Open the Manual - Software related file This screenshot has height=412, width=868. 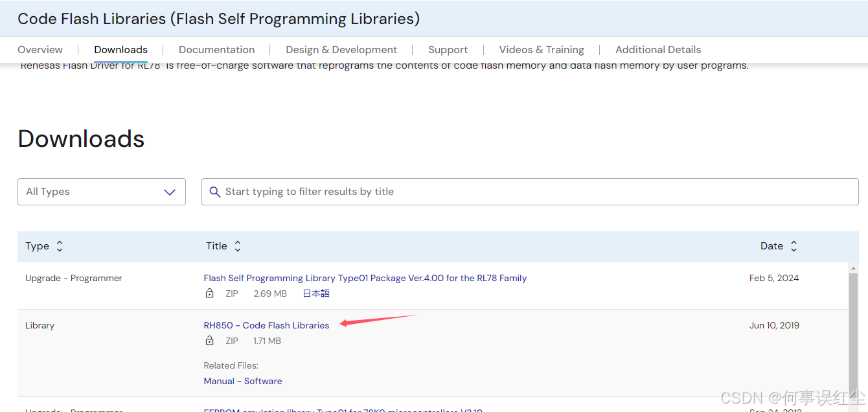(x=243, y=381)
